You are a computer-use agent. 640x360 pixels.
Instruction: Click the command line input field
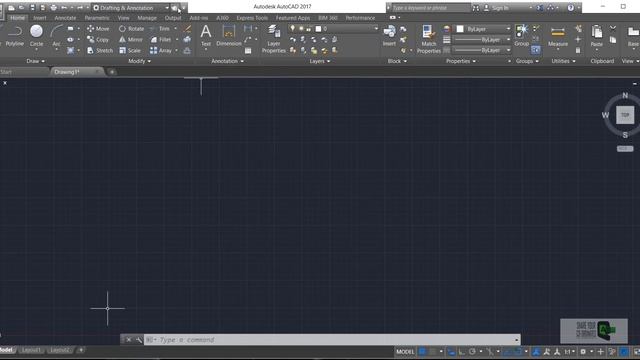pyautogui.click(x=331, y=340)
